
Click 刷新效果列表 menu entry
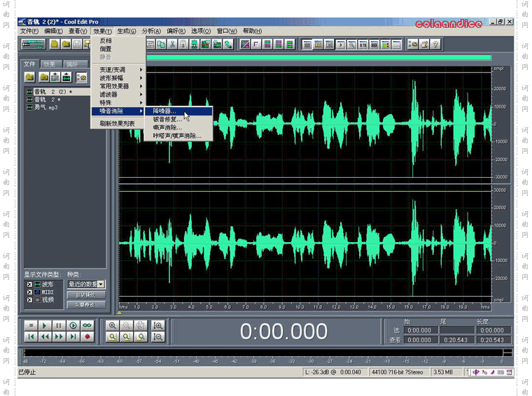119,123
